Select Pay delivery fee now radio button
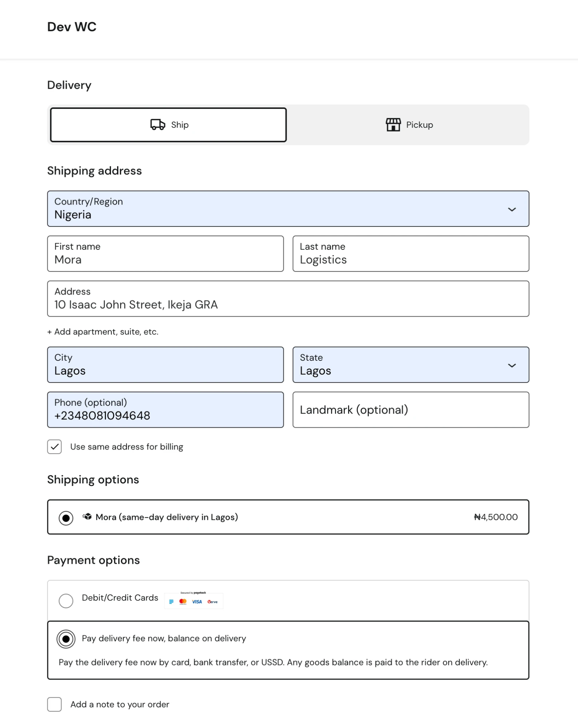578x728 pixels. pos(66,639)
